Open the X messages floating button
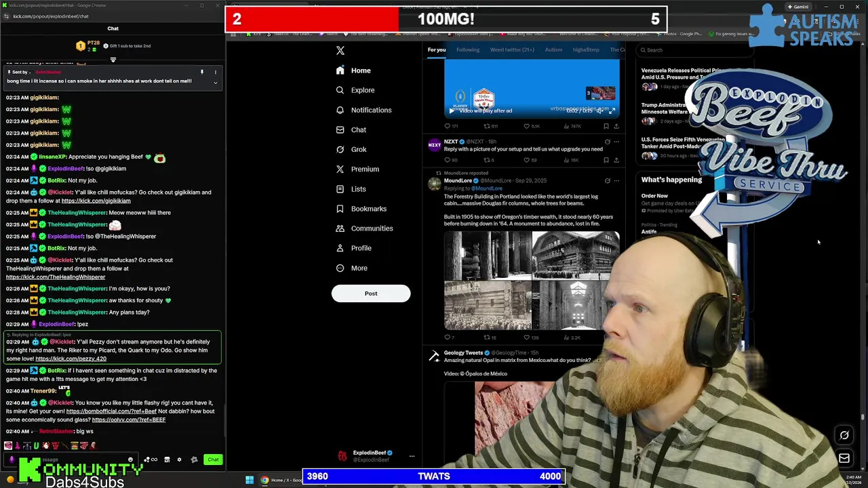The width and height of the screenshot is (868, 488). [x=844, y=459]
